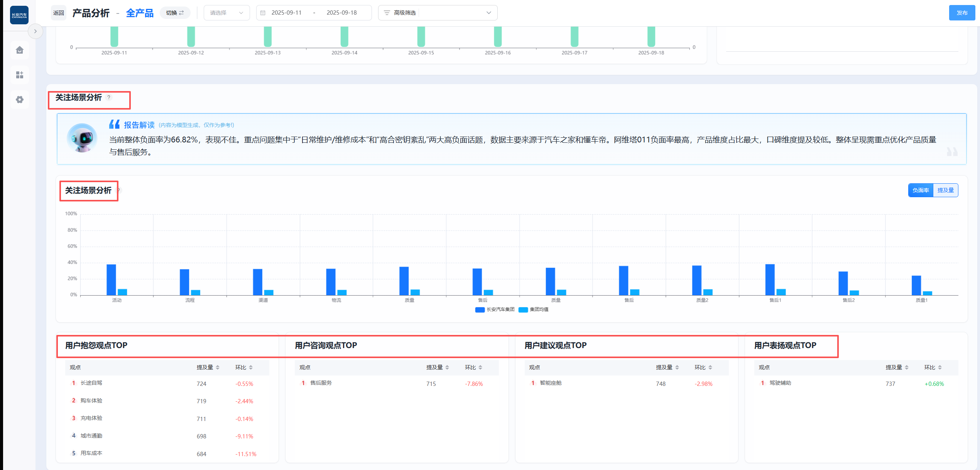Open the settings gear icon in sidebar
980x470 pixels.
[20, 100]
